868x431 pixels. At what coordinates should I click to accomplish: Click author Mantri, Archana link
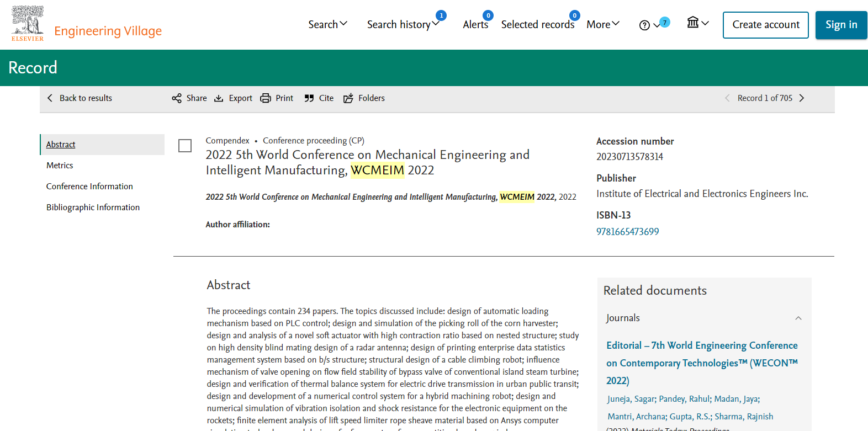(x=637, y=417)
